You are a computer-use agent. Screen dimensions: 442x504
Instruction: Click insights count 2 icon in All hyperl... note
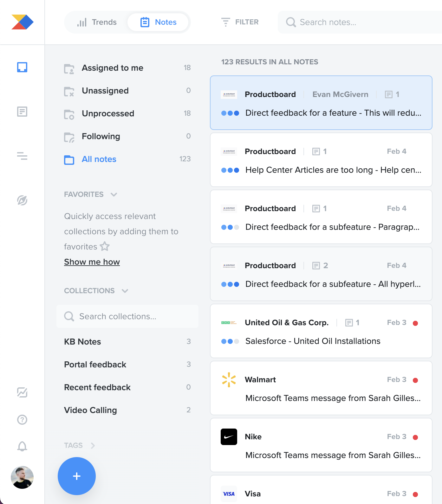click(316, 266)
